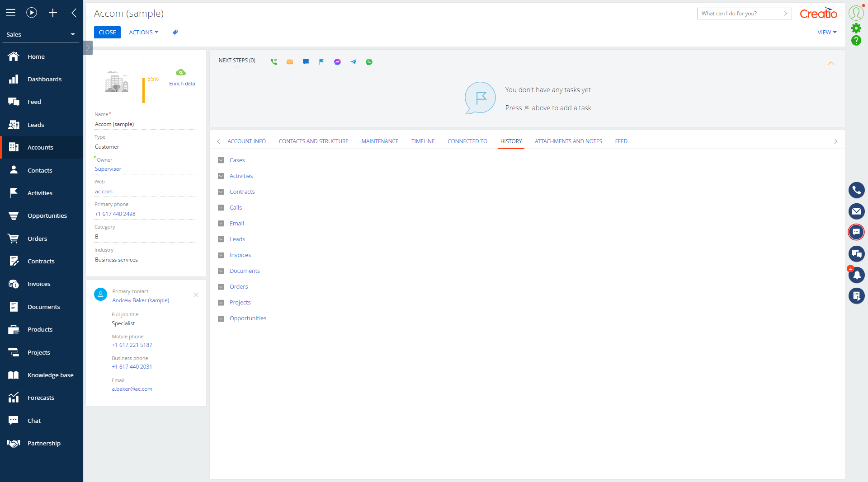Collapse the Sales workplace selector
Screen dimensions: 868x482
72,34
